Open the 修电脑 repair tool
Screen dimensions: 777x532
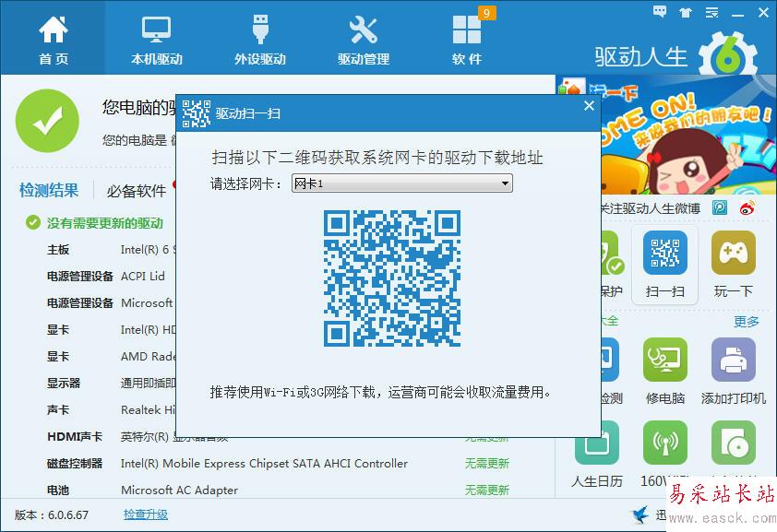point(665,372)
